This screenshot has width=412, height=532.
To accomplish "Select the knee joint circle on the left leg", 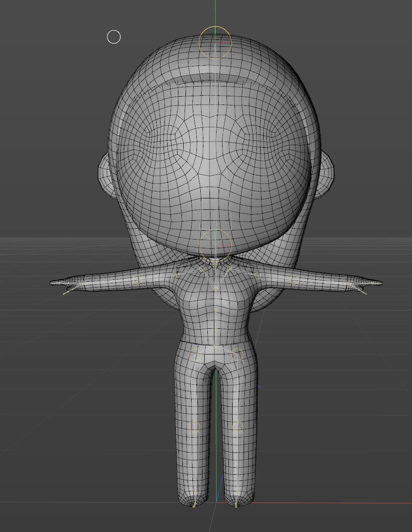I will pos(195,427).
